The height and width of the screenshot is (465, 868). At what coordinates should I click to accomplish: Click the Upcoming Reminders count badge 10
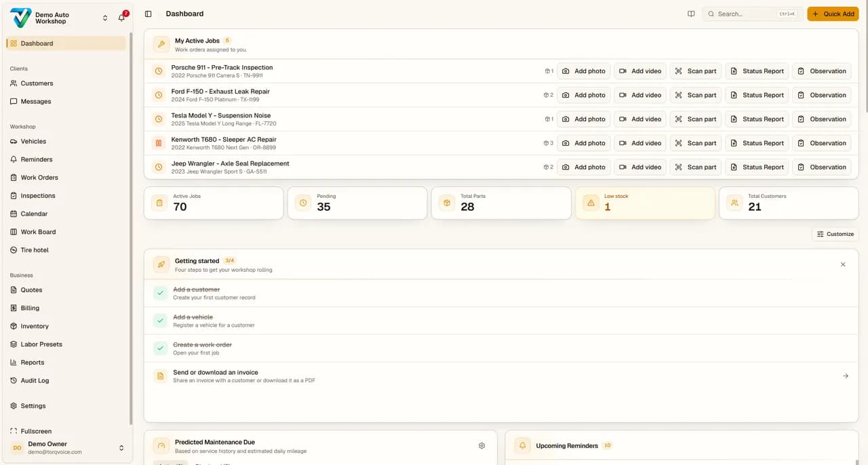pos(607,445)
